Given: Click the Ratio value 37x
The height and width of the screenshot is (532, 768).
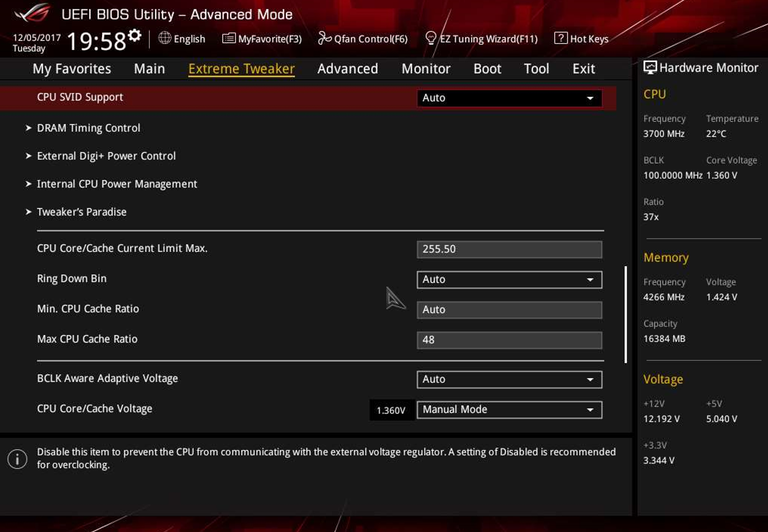Looking at the screenshot, I should tap(651, 217).
